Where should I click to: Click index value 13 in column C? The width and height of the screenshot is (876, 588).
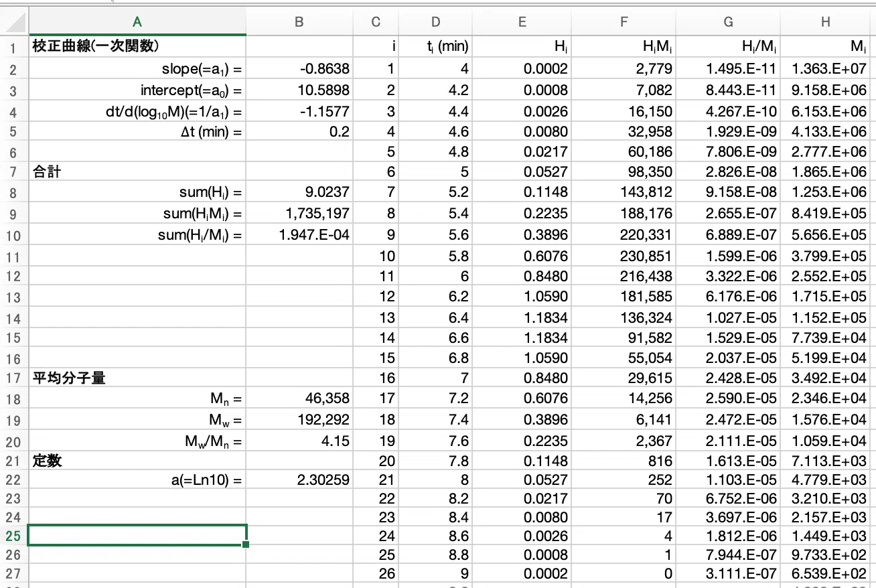pos(376,317)
